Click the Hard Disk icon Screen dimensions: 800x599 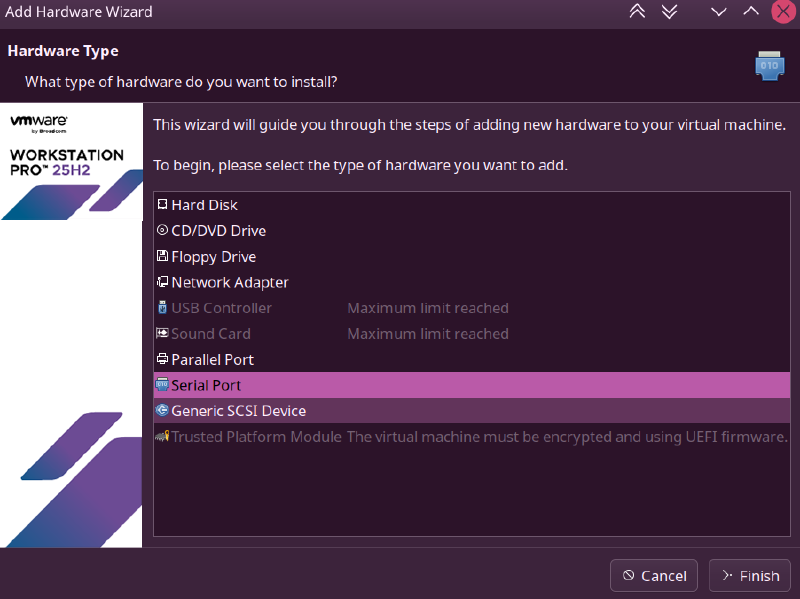click(x=162, y=205)
